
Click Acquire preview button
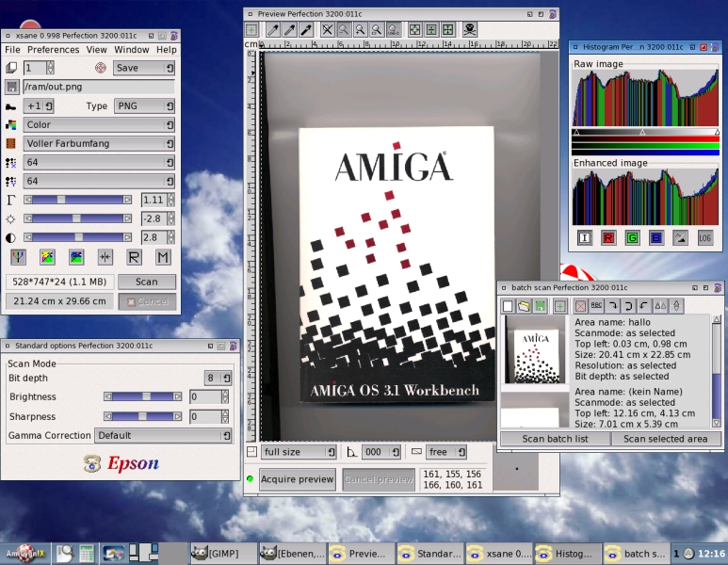[298, 479]
